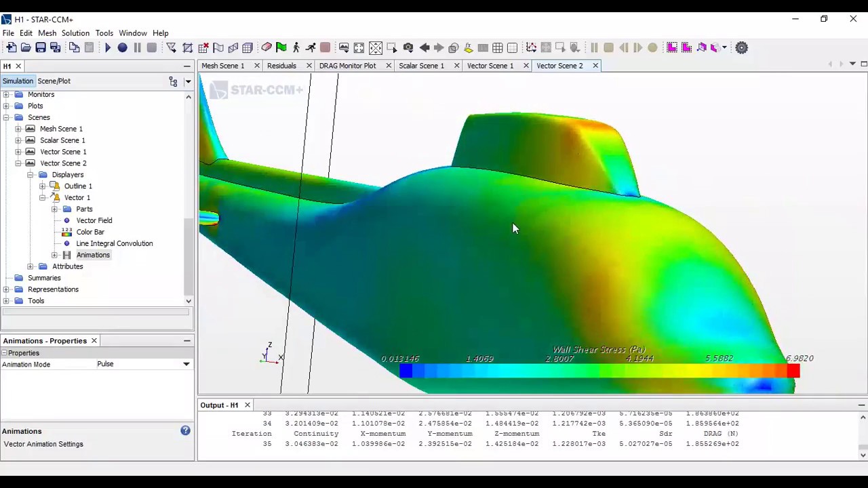Viewport: 868px width, 488px height.
Task: Close the Residuals tab
Action: click(309, 66)
